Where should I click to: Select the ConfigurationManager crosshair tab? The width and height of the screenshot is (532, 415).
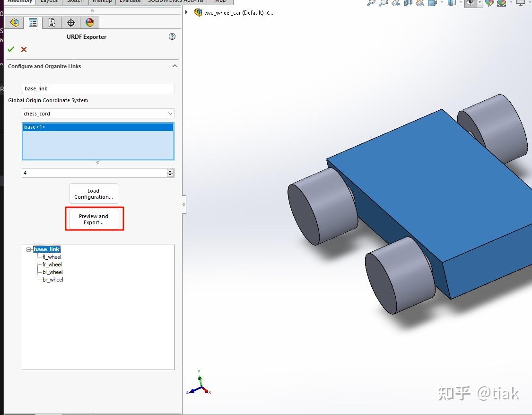(70, 22)
